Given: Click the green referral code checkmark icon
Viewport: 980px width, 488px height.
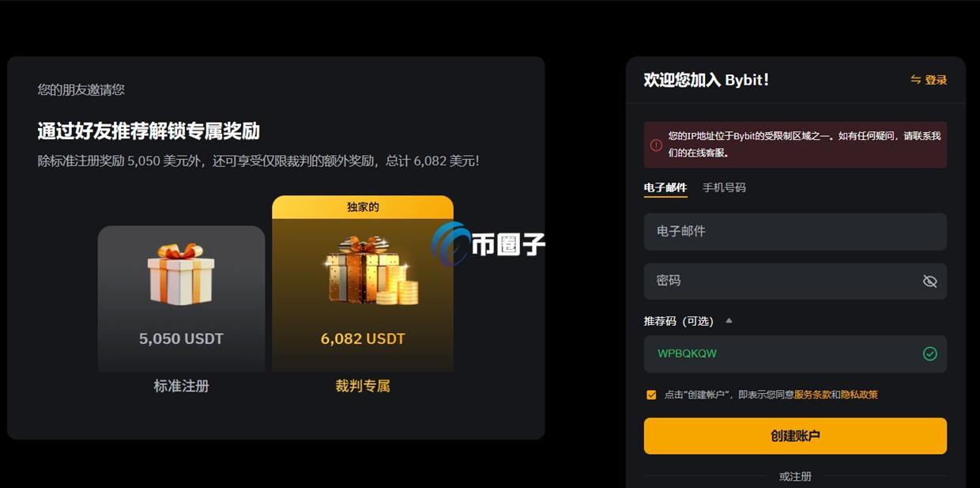Looking at the screenshot, I should pyautogui.click(x=930, y=354).
